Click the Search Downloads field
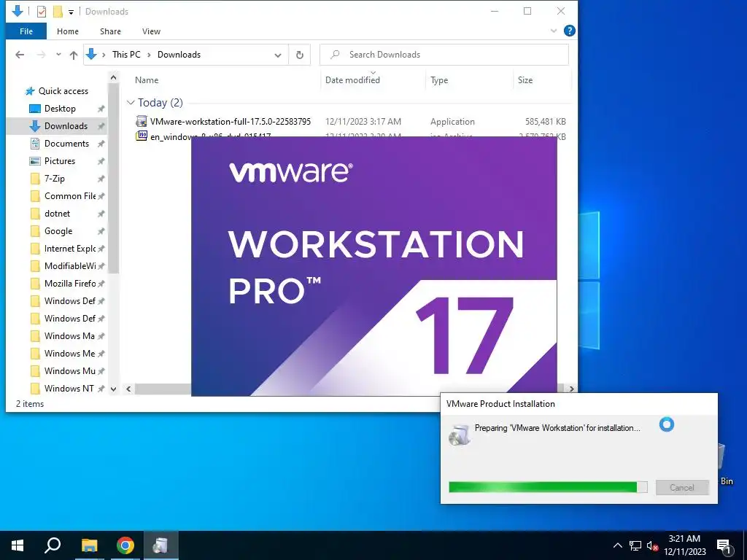The height and width of the screenshot is (560, 747). [444, 54]
